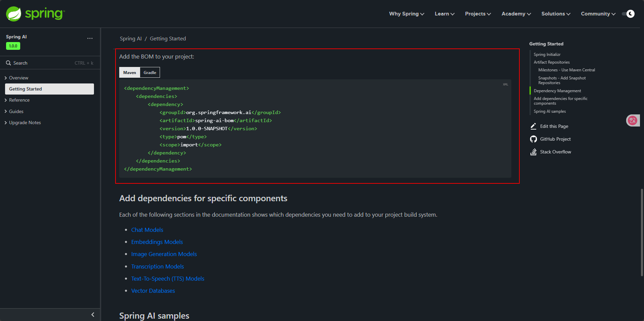The height and width of the screenshot is (321, 644).
Task: Click the translate floating icon
Action: pyautogui.click(x=633, y=120)
